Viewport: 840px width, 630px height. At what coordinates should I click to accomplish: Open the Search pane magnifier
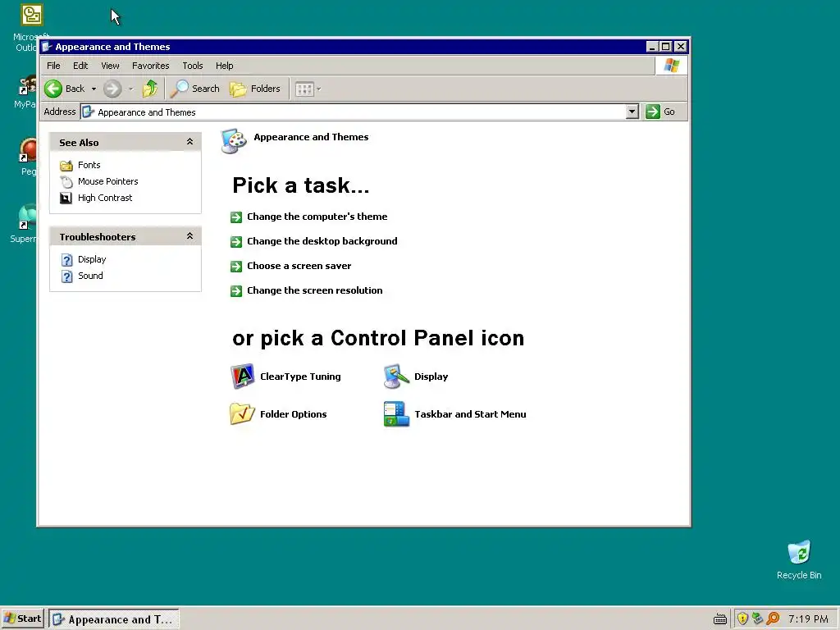179,89
